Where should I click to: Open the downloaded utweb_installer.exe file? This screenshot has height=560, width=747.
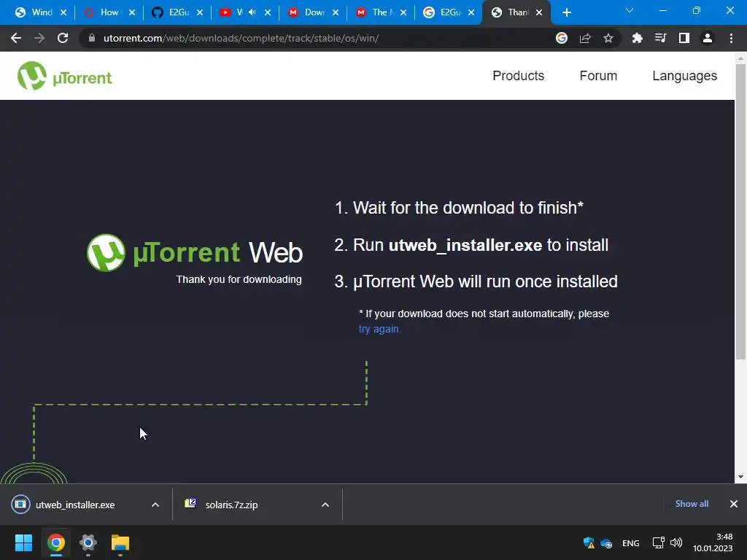pos(75,505)
